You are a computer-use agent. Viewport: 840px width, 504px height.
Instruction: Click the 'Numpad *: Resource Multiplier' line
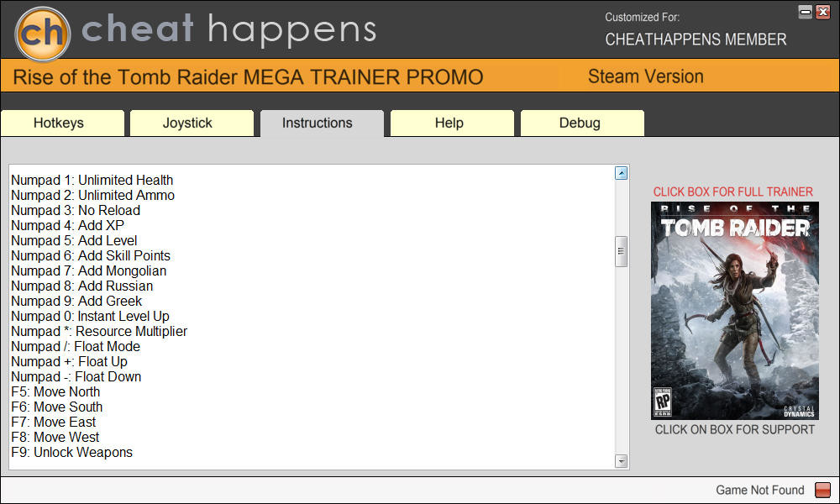click(x=99, y=331)
